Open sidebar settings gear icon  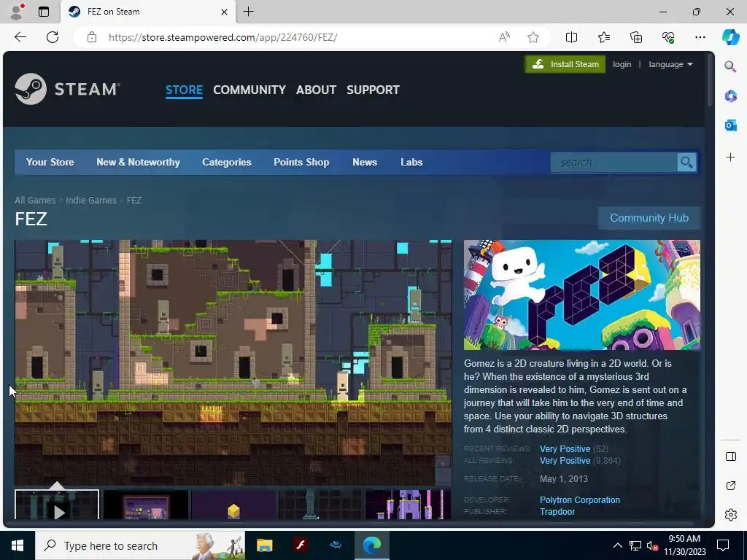[730, 515]
